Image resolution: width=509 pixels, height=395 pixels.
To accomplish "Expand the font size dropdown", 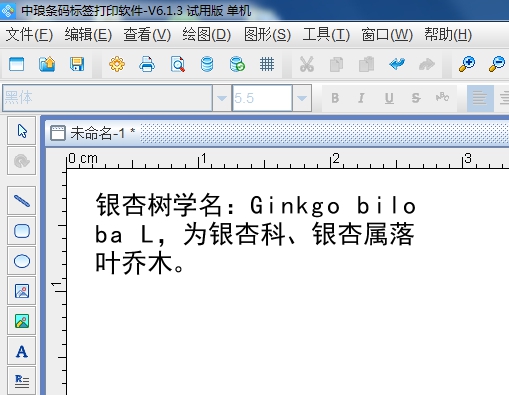I will click(302, 98).
